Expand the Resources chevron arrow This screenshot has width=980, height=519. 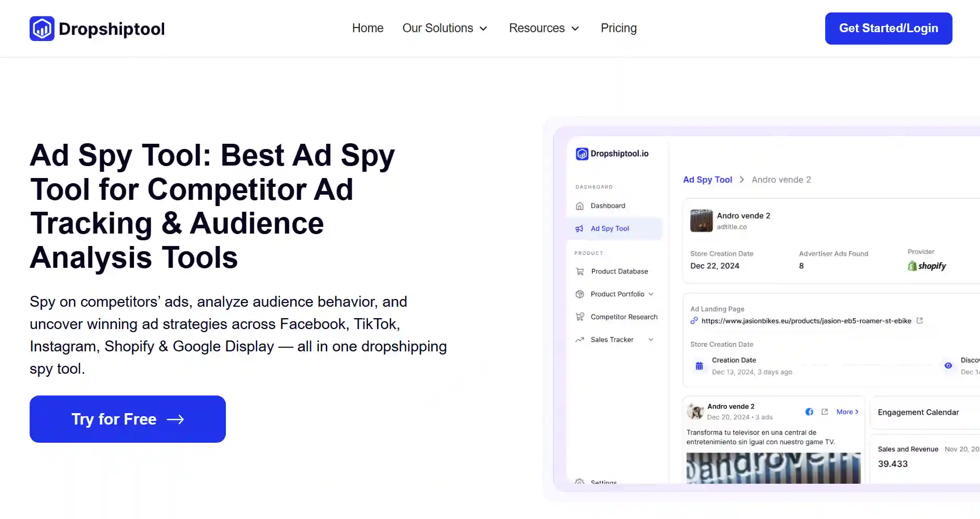(575, 29)
